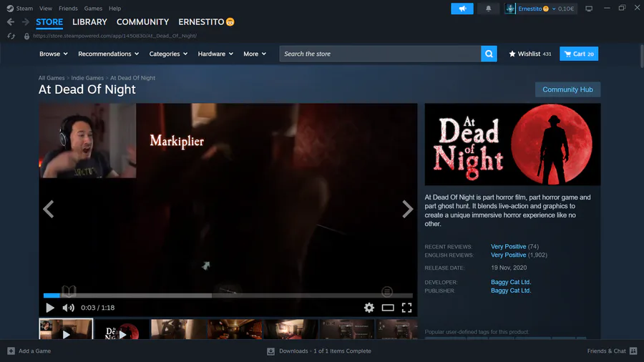This screenshot has width=644, height=362.
Task: Switch to the COMMUNITY tab
Action: [x=142, y=22]
